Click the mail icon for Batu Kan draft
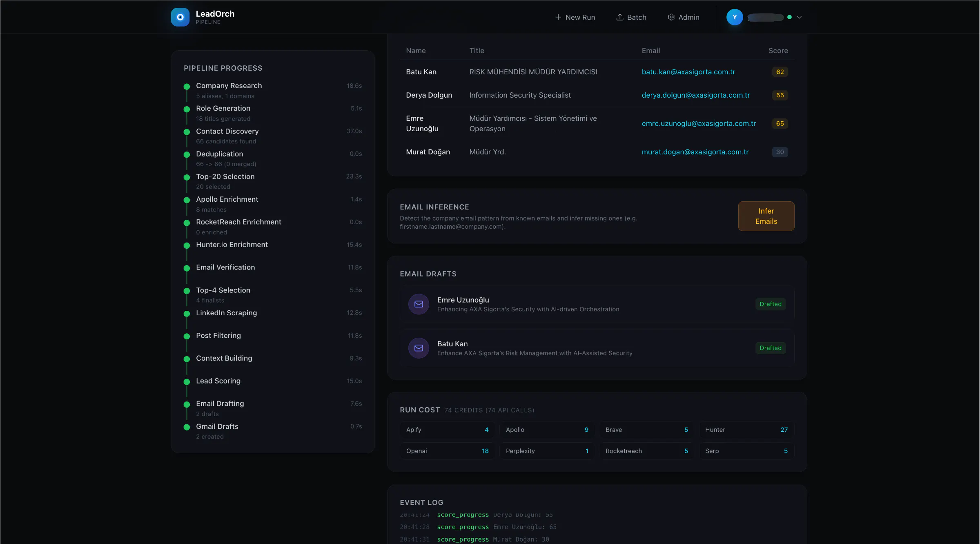The height and width of the screenshot is (544, 980). (x=419, y=348)
